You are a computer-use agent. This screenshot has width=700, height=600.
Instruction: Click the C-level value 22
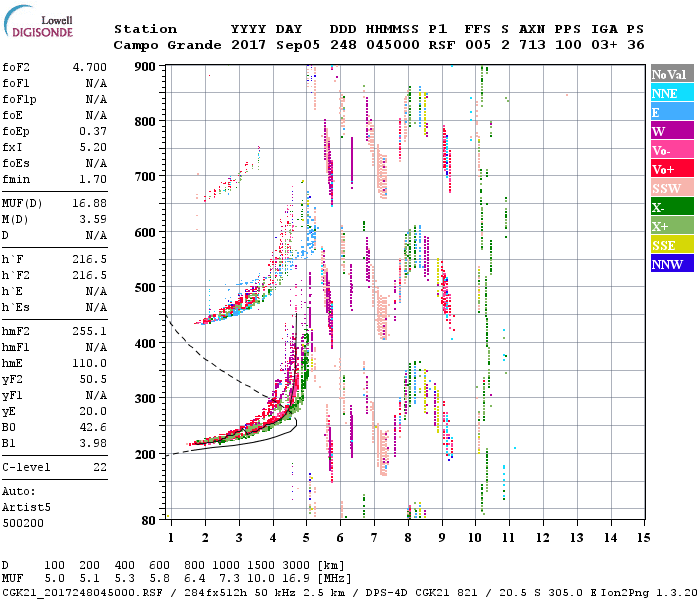pos(100,467)
